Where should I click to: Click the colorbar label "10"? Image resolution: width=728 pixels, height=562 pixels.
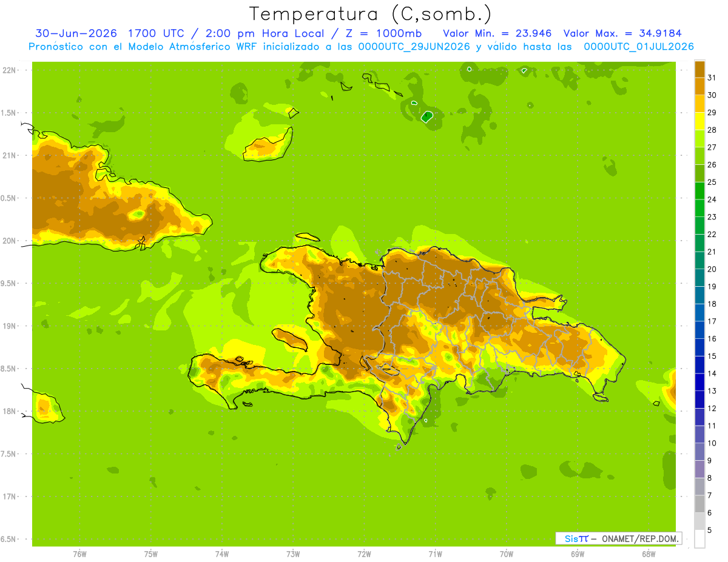point(712,443)
